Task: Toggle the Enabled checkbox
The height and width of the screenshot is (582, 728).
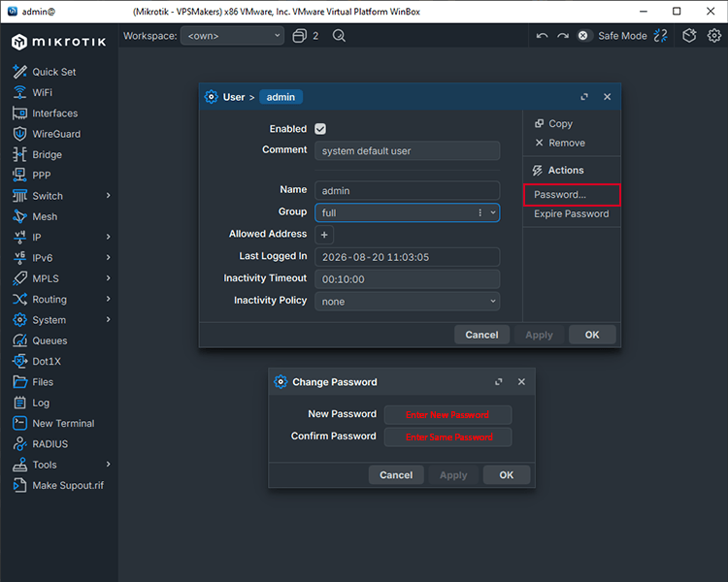Action: click(320, 129)
